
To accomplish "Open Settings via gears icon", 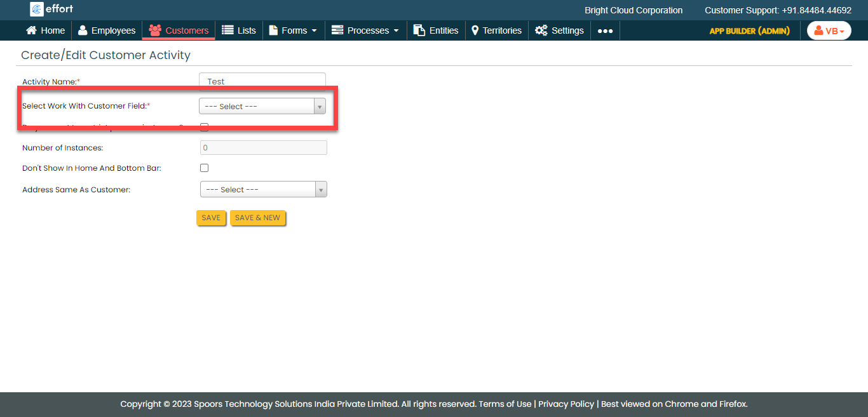I will (x=541, y=30).
